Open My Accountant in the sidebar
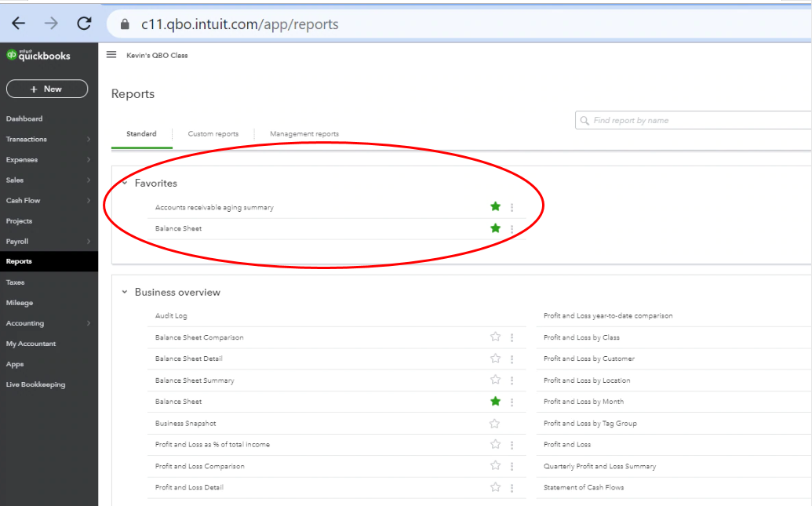 point(31,344)
